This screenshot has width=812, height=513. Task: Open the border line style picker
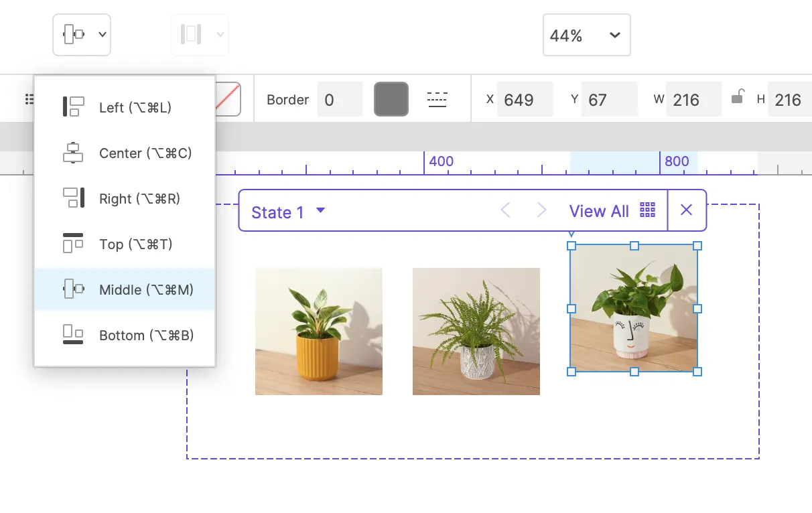[437, 100]
